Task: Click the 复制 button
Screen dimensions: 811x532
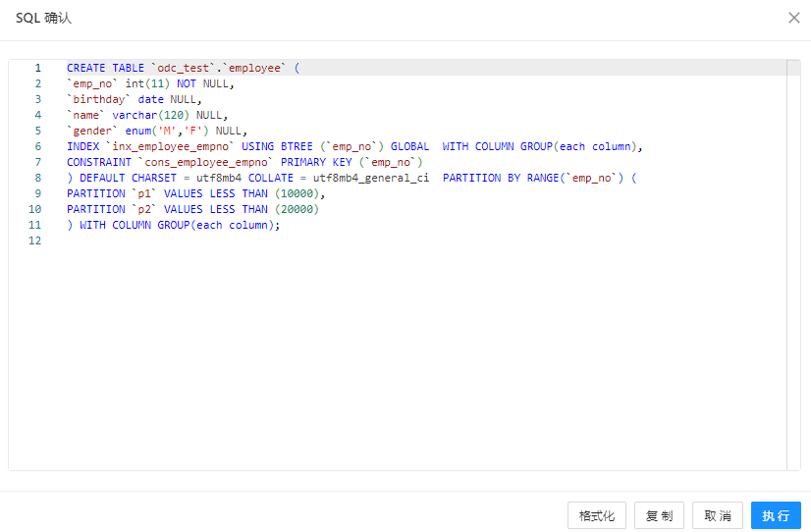Action: (660, 515)
